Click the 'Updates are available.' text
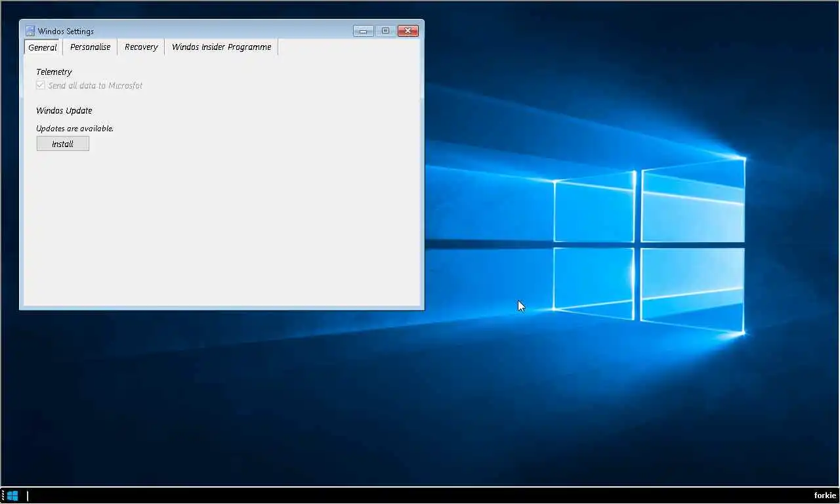 pos(75,129)
